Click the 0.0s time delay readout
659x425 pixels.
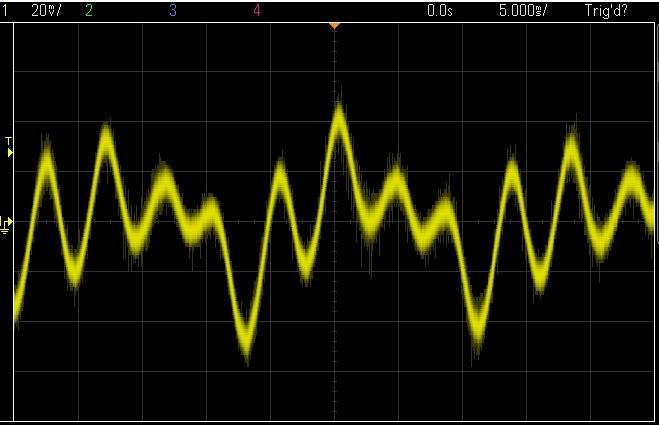pyautogui.click(x=440, y=10)
